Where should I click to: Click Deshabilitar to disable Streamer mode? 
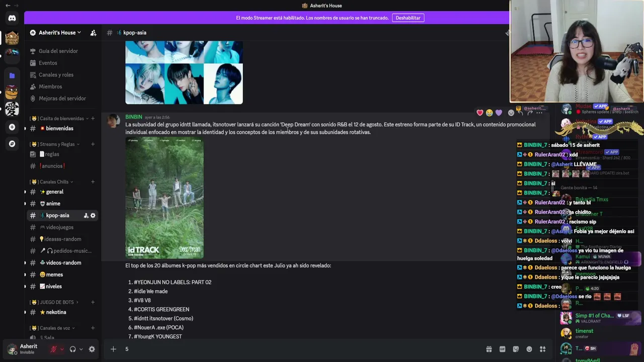tap(408, 18)
